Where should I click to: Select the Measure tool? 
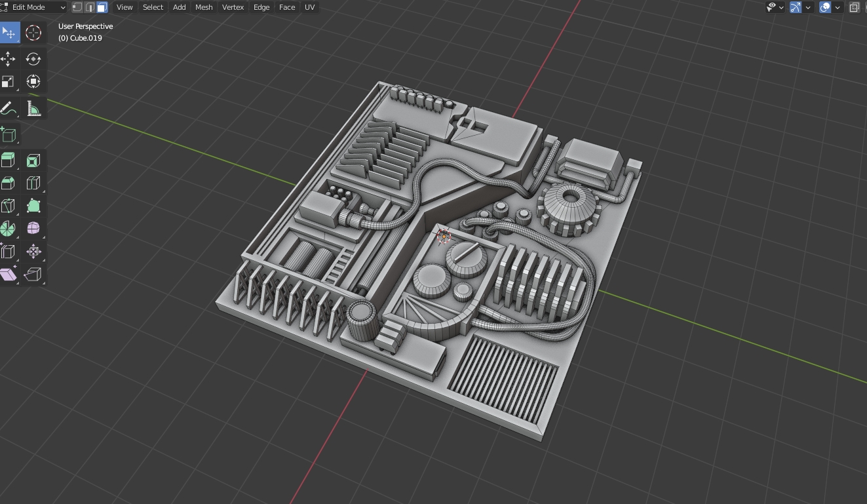[33, 107]
